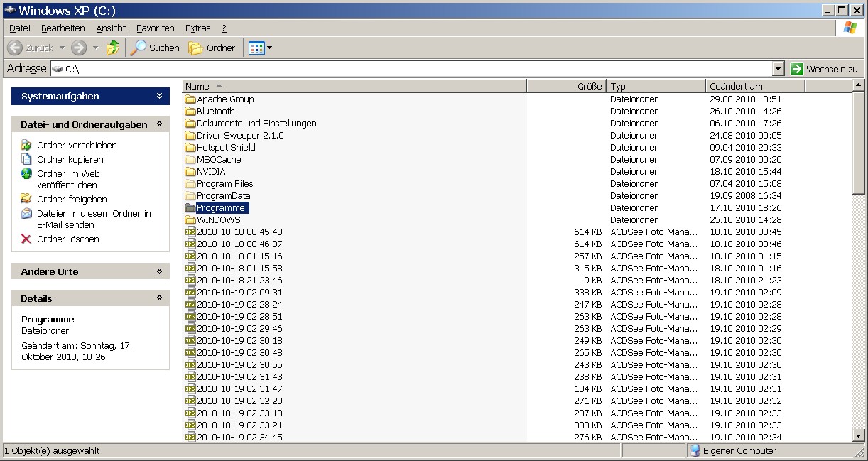868x461 pixels.
Task: Click Ordner löschen link
Action: click(68, 239)
